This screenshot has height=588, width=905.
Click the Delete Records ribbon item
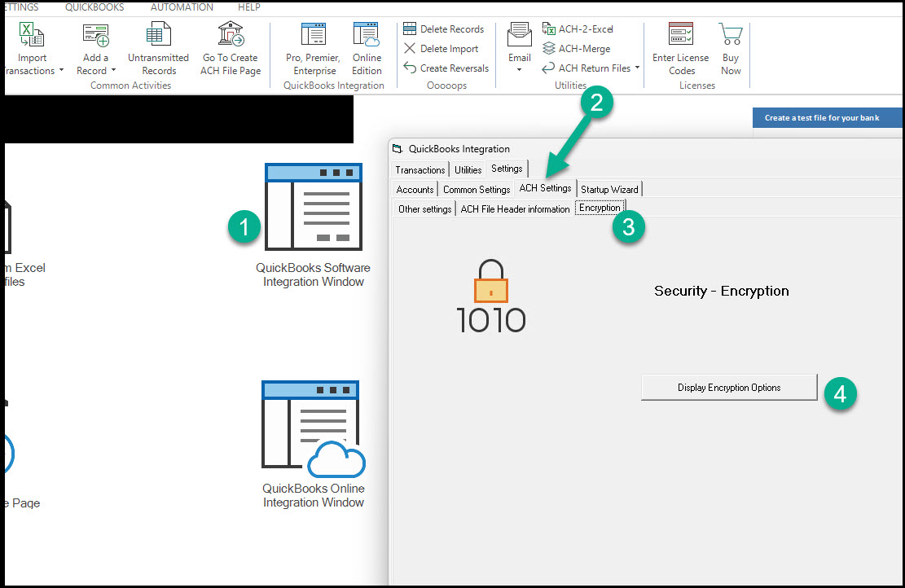(x=443, y=29)
